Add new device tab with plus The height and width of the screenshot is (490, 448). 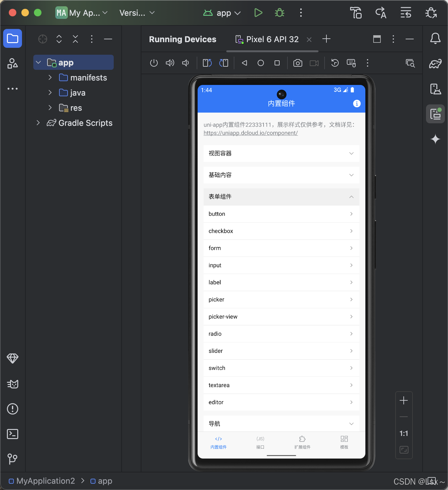pyautogui.click(x=326, y=39)
